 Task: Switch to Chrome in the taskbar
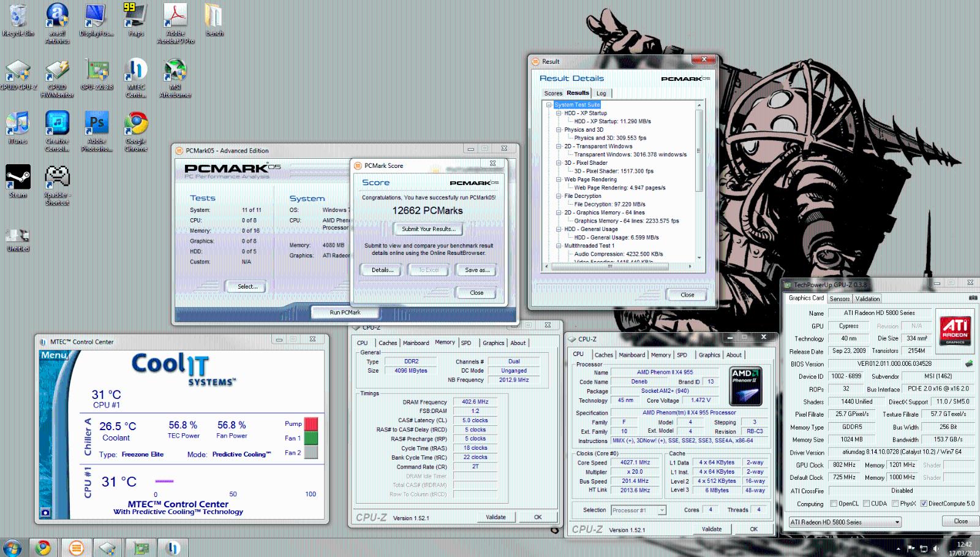click(43, 547)
